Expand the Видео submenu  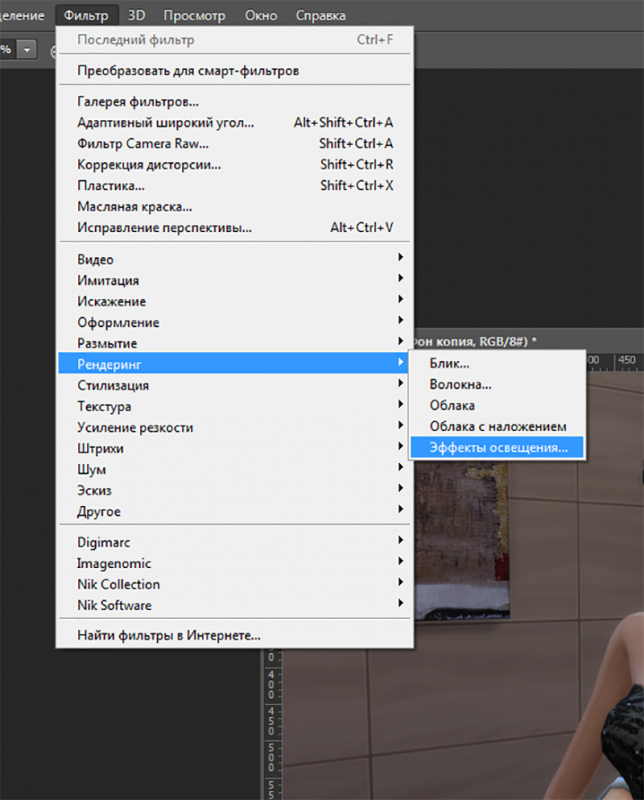235,259
